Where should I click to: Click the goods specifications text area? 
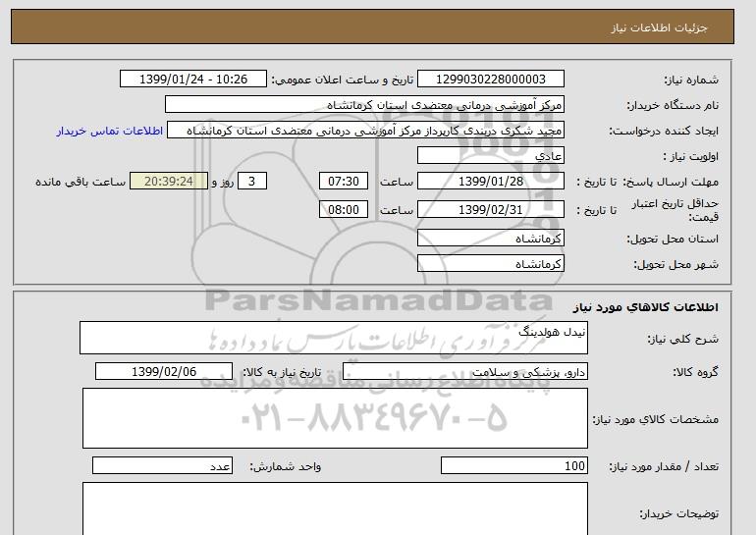[x=335, y=418]
